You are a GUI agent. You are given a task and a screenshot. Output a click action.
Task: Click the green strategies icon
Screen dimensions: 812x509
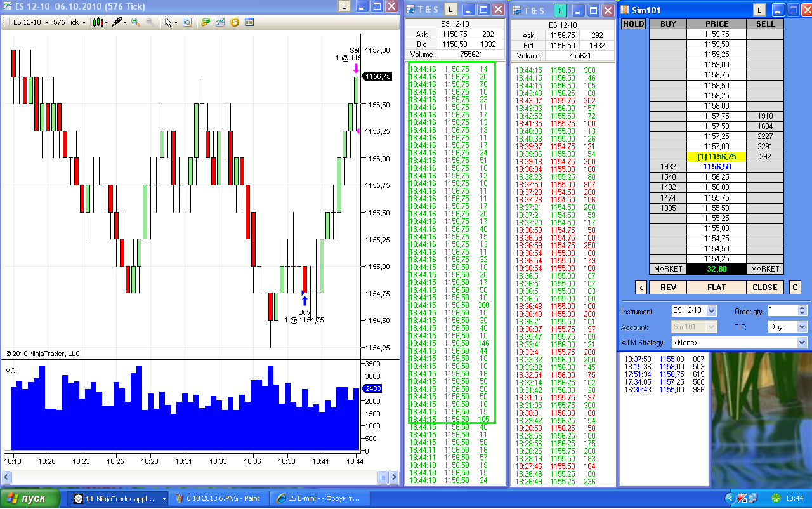pyautogui.click(x=206, y=22)
